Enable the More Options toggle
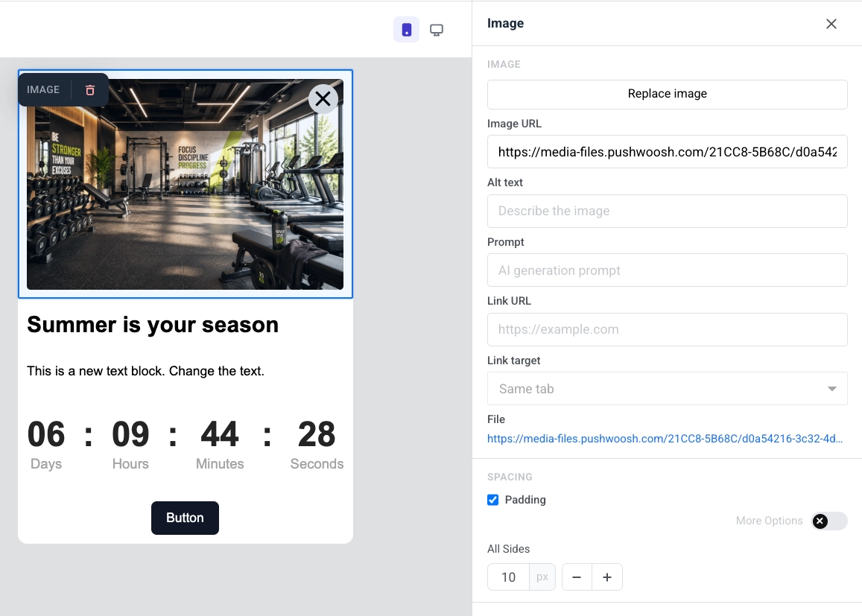This screenshot has width=862, height=616. (829, 521)
